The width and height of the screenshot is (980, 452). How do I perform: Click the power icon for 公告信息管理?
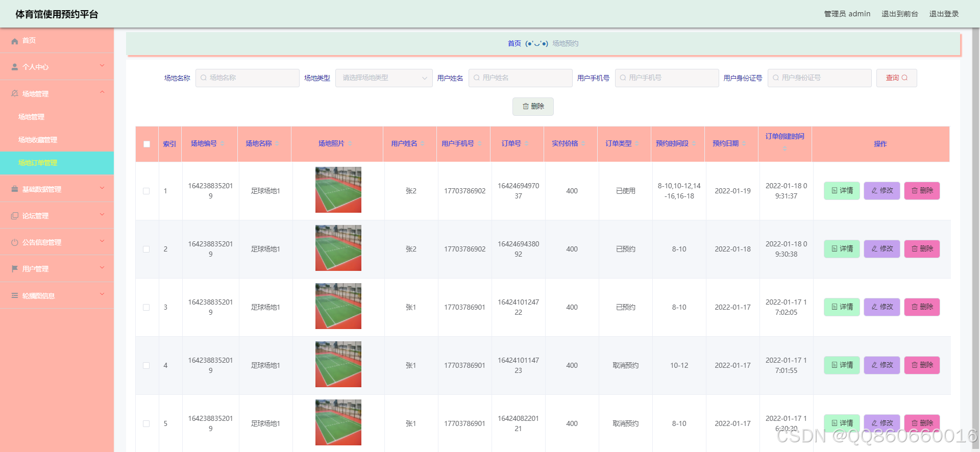click(15, 242)
